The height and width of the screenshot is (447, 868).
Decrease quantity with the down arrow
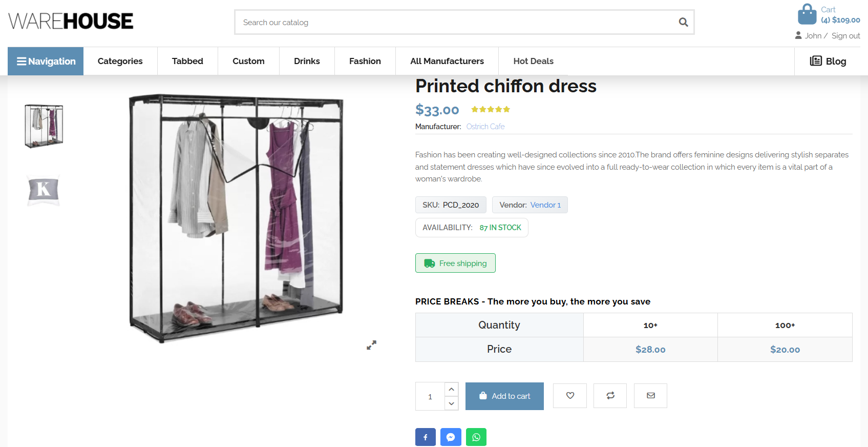pos(451,403)
